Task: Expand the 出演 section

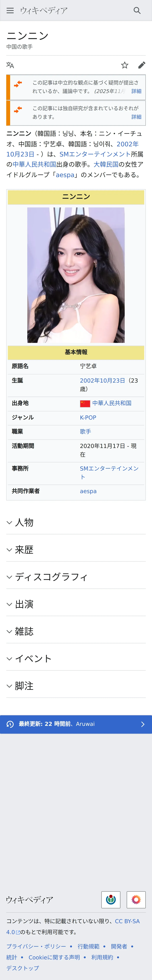Action: tap(24, 604)
